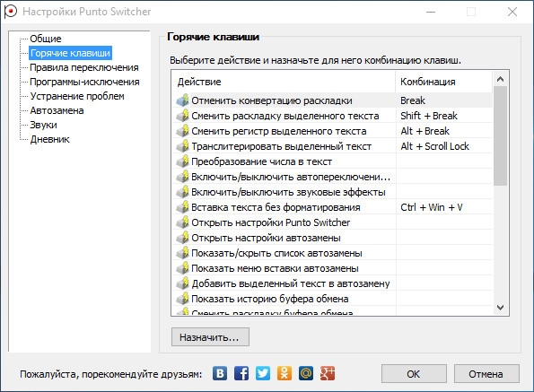Open the Дневник section
Viewport: 534px width, 392px height.
click(x=49, y=139)
